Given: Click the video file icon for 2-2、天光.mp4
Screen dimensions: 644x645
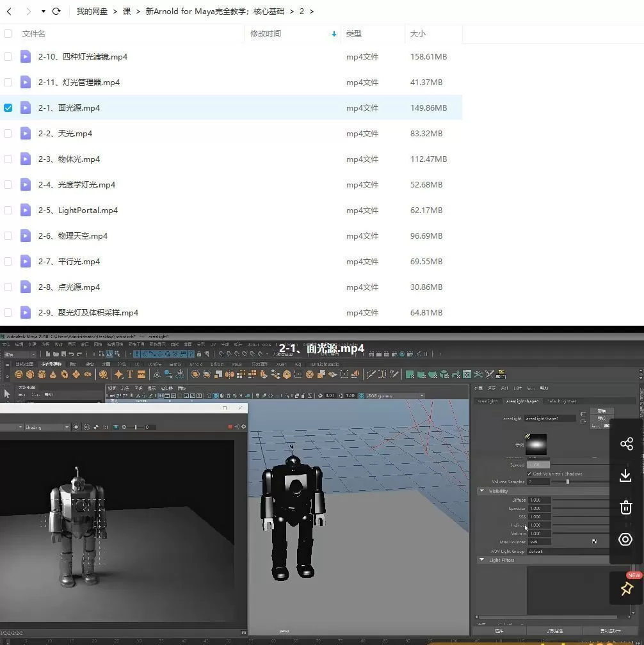Looking at the screenshot, I should point(26,134).
